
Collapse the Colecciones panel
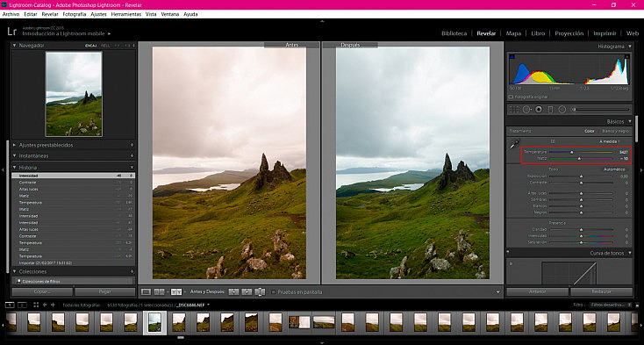14,271
